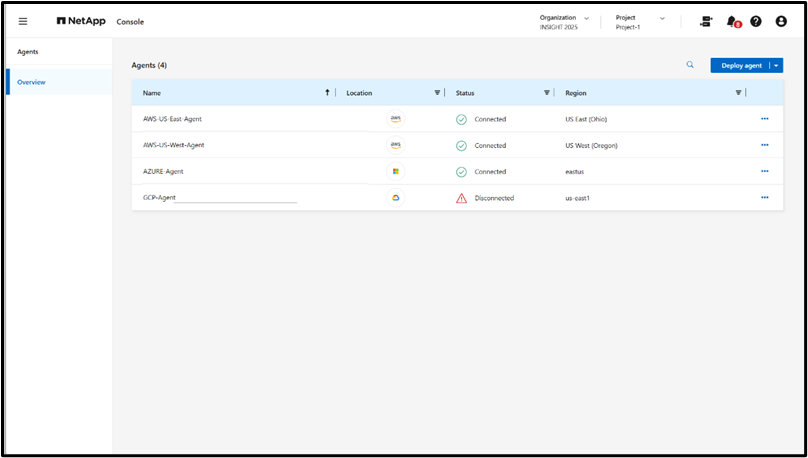808x458 pixels.
Task: Open the hamburger navigation menu
Action: click(23, 21)
